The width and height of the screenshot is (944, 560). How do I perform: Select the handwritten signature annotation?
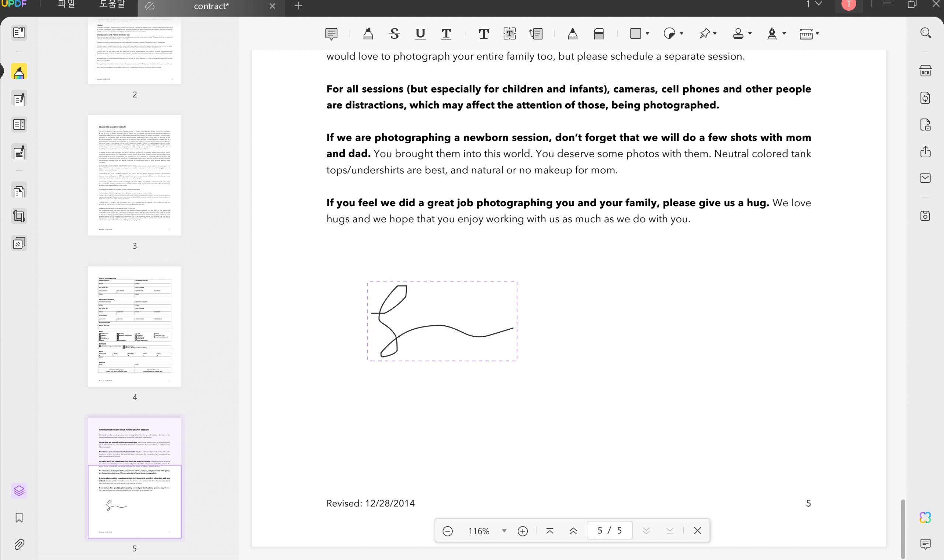tap(442, 321)
